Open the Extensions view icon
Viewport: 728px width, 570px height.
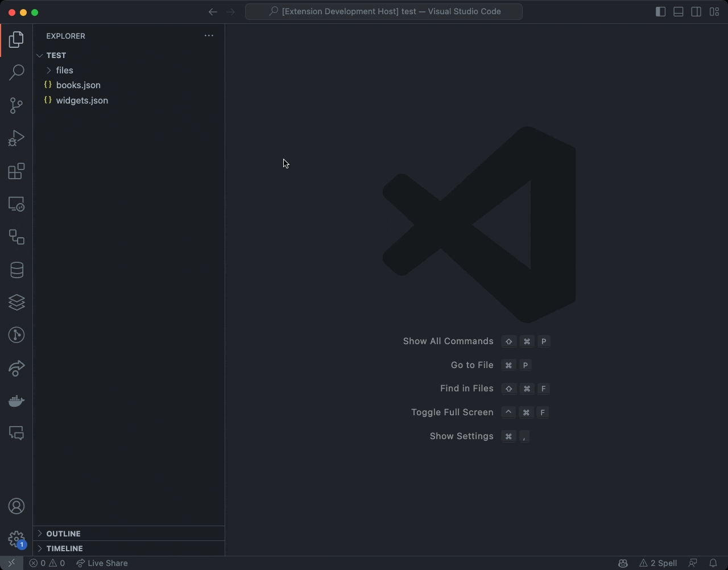point(16,171)
